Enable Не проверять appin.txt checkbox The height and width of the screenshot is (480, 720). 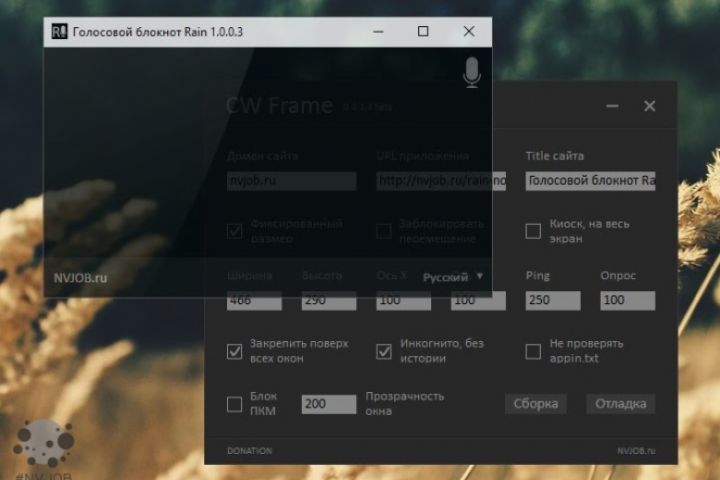tap(533, 351)
